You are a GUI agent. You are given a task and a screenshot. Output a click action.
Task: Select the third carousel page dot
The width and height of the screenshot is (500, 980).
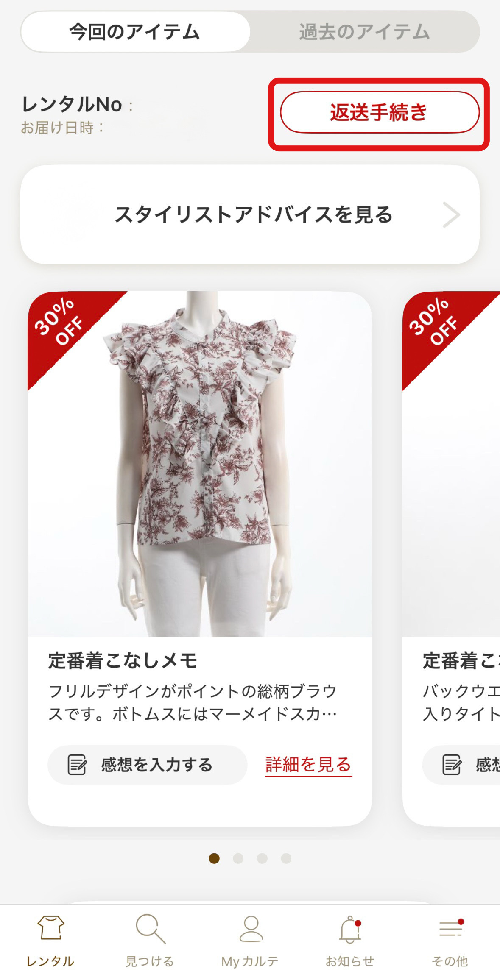coord(263,858)
